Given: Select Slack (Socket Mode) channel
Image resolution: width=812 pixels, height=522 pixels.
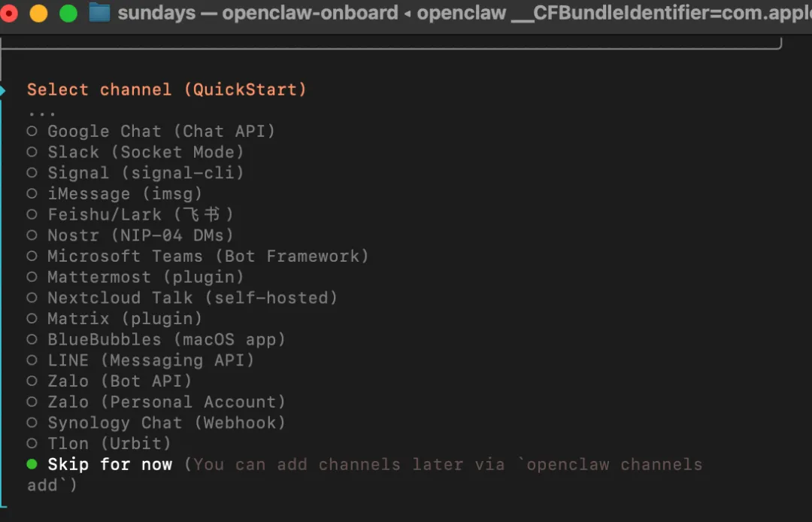Looking at the screenshot, I should pos(145,152).
